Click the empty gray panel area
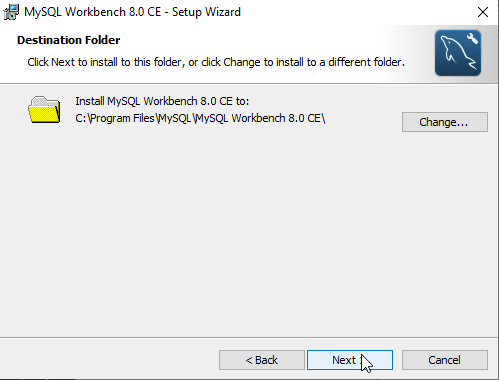499x380 pixels. pyautogui.click(x=249, y=230)
